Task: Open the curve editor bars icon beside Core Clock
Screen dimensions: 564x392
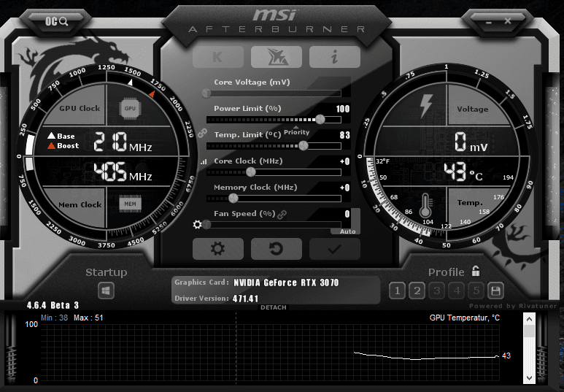Action: point(204,161)
